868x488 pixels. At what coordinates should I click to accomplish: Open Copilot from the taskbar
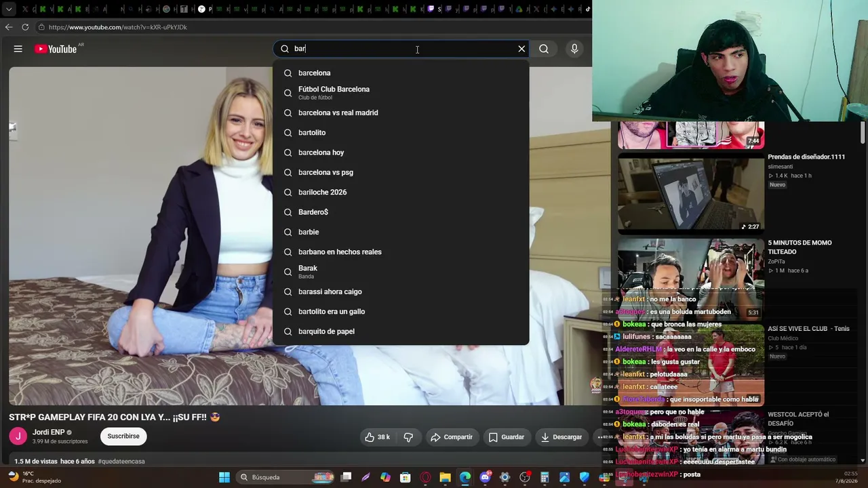click(x=385, y=477)
